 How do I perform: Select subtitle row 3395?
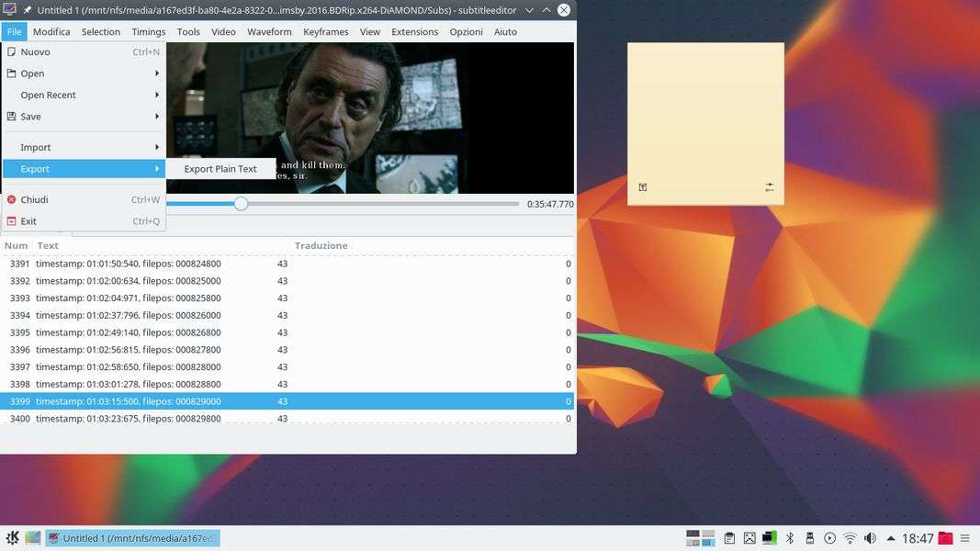287,332
